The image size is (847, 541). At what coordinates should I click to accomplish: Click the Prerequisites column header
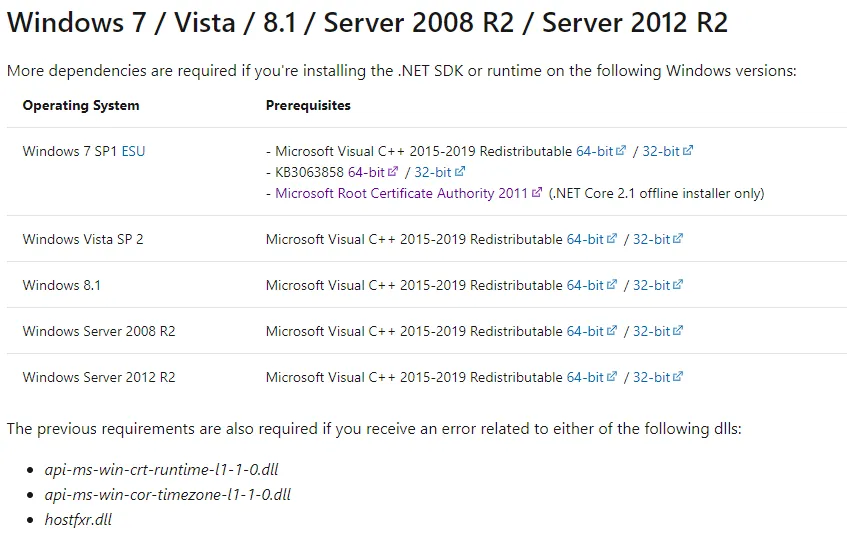308,106
